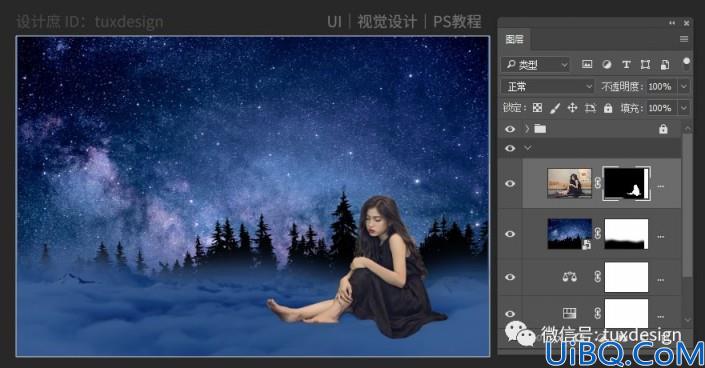
Task: Filter layers by smart object icon
Action: pyautogui.click(x=665, y=65)
